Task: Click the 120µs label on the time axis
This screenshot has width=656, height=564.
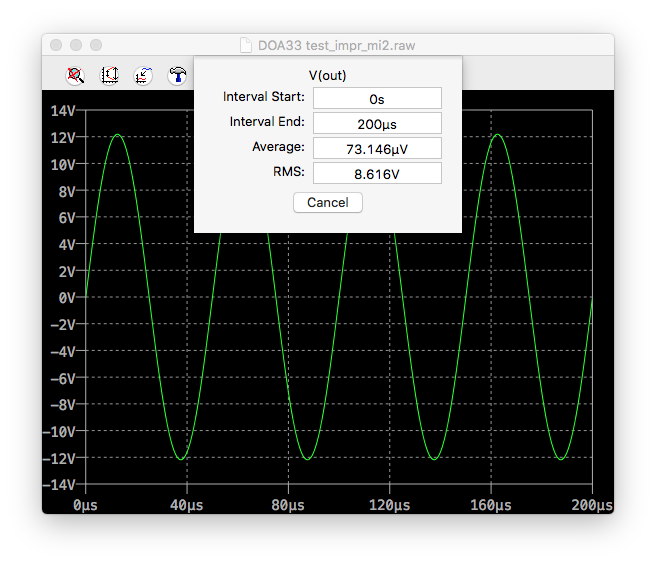Action: tap(390, 505)
